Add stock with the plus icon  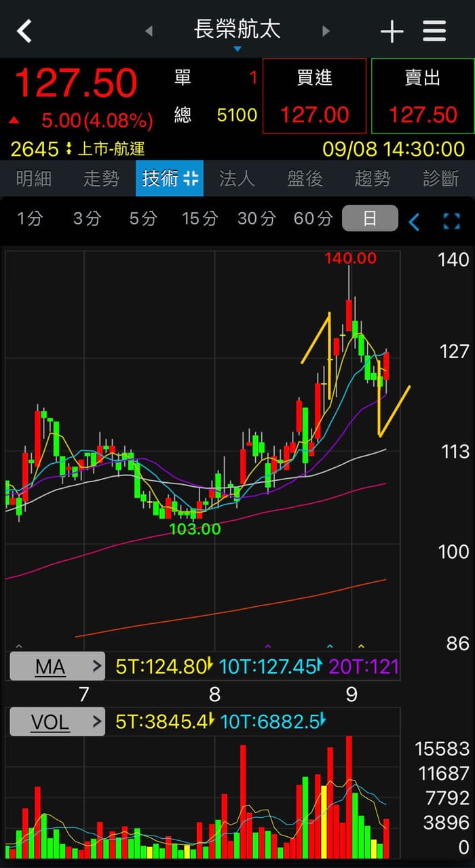point(392,31)
